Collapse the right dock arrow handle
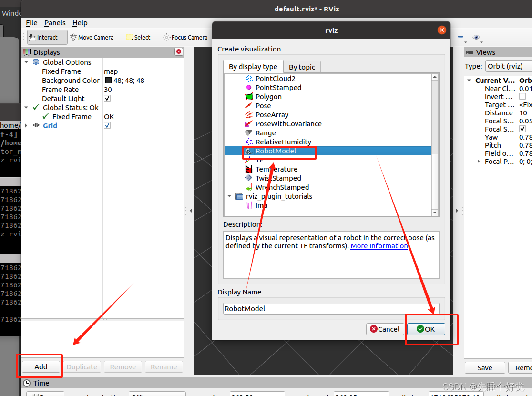This screenshot has height=396, width=532. tap(457, 211)
